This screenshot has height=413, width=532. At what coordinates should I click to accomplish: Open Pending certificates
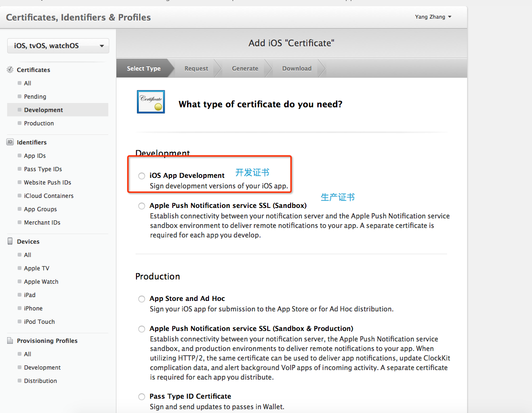click(x=35, y=97)
